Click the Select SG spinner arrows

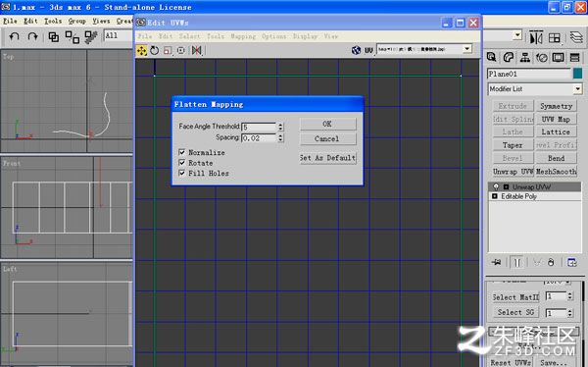point(570,312)
